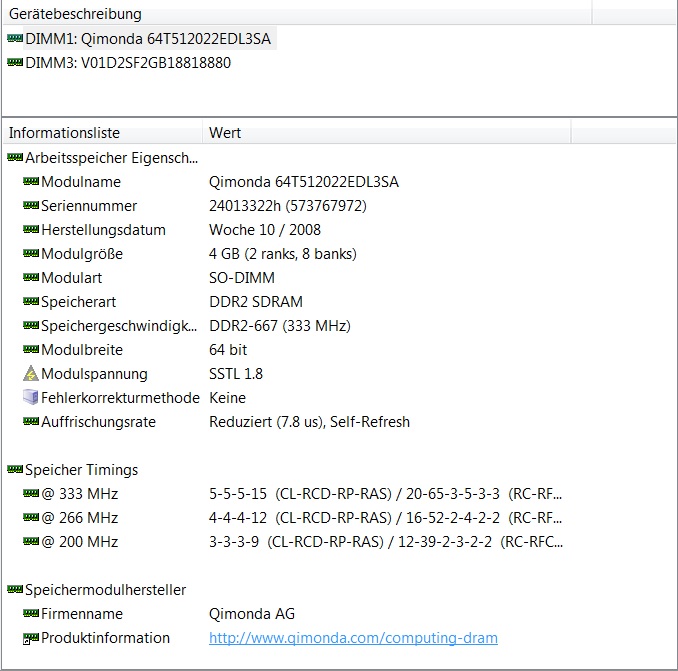Click the Speicherart row icon
This screenshot has width=678, height=671.
31,301
